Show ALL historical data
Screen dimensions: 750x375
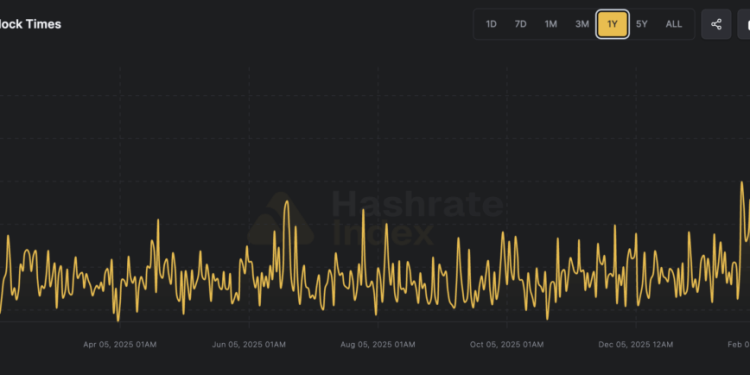[x=674, y=24]
